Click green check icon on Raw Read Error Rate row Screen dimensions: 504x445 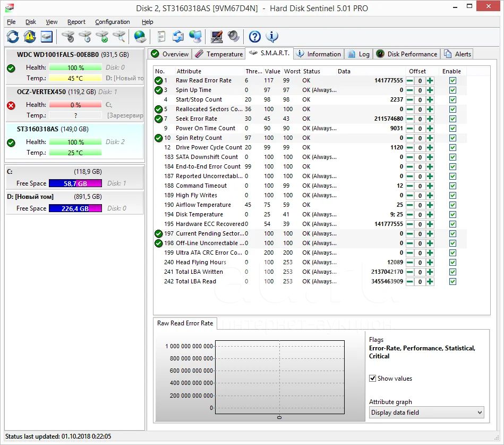point(158,81)
